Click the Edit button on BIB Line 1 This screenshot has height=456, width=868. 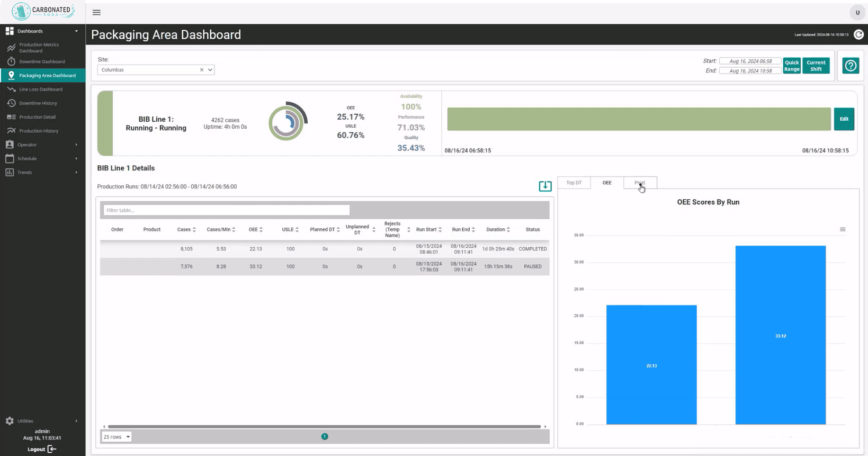click(x=844, y=119)
